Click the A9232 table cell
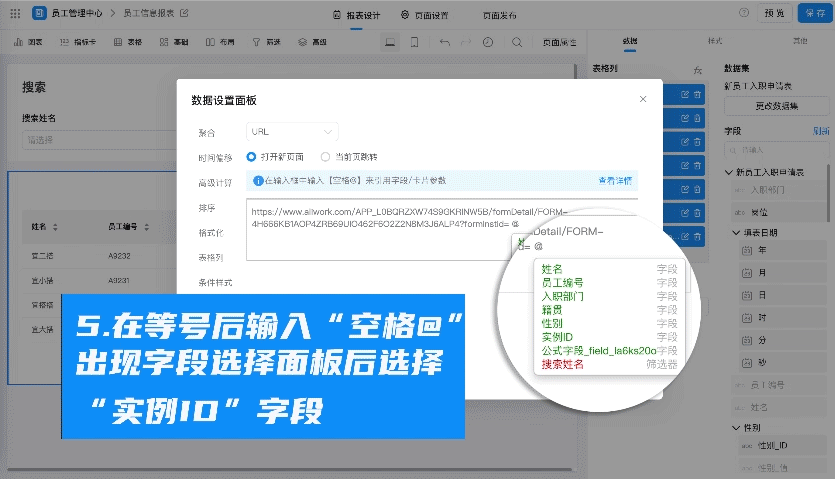Image resolution: width=835 pixels, height=479 pixels. [x=119, y=256]
